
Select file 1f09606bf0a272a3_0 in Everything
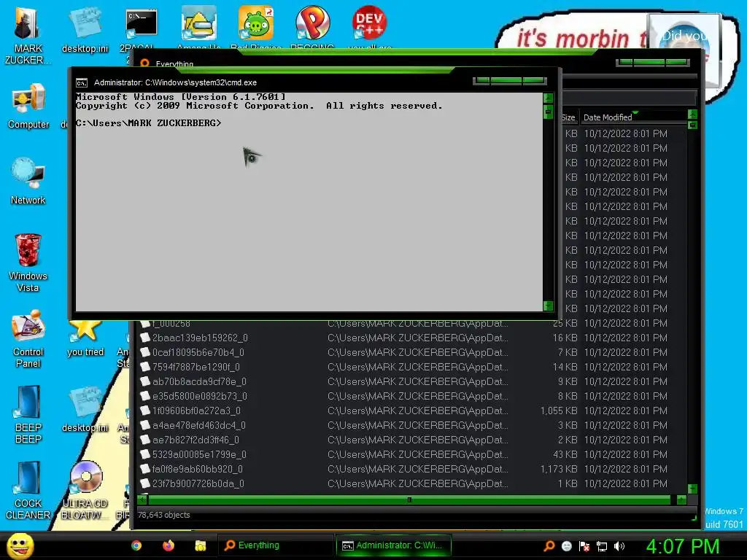click(x=196, y=411)
